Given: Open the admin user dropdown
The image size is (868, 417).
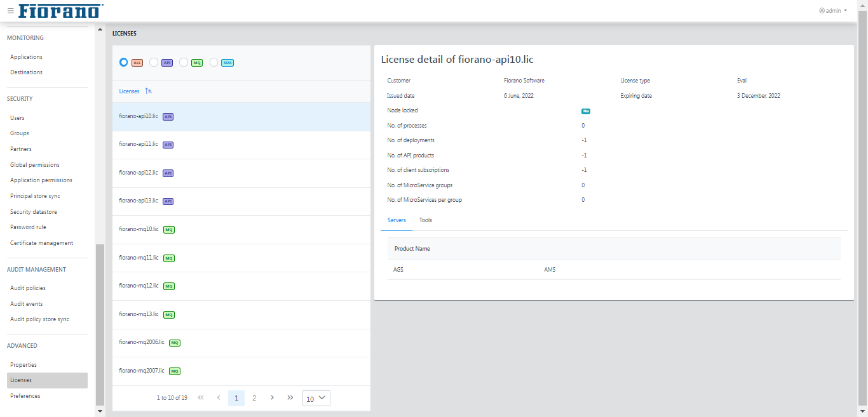Looking at the screenshot, I should click(833, 11).
